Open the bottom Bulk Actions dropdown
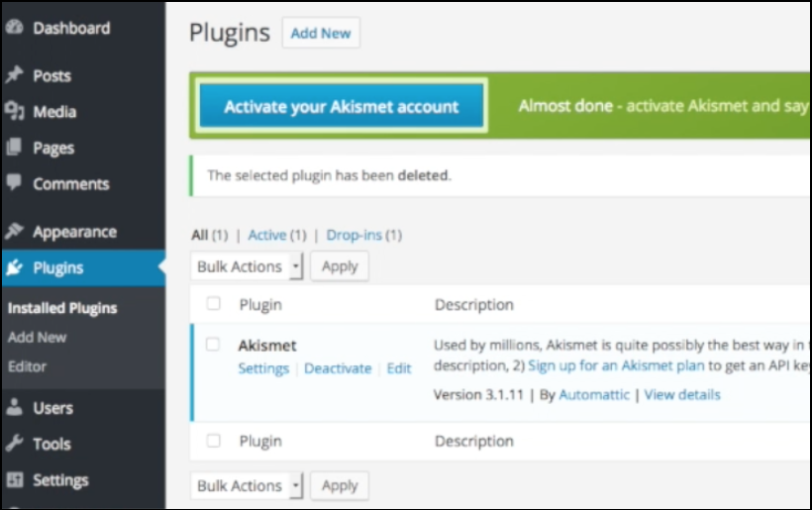 click(x=247, y=485)
